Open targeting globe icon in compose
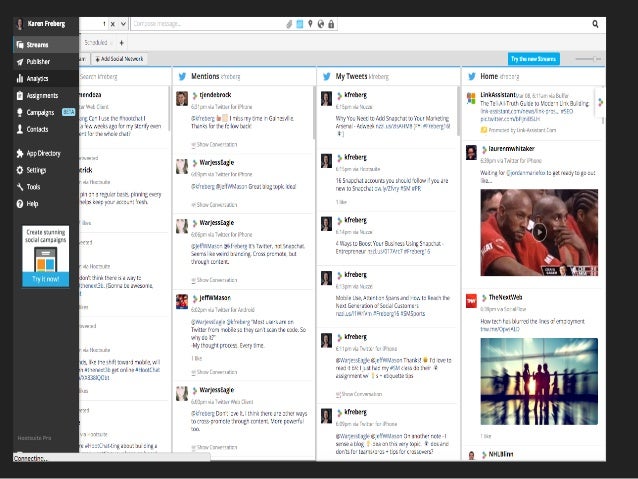This screenshot has height=479, width=638. click(321, 24)
